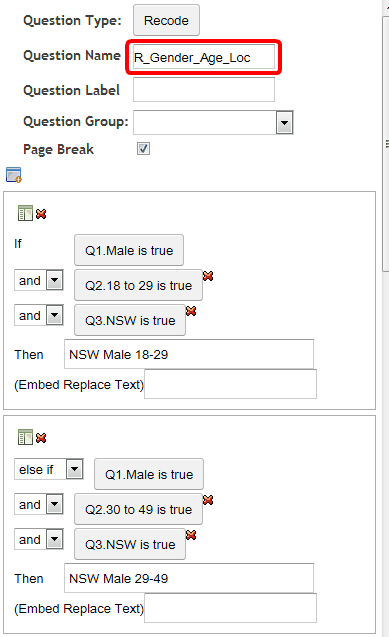389x637 pixels.
Task: Toggle the Page Break checkbox
Action: tap(143, 149)
